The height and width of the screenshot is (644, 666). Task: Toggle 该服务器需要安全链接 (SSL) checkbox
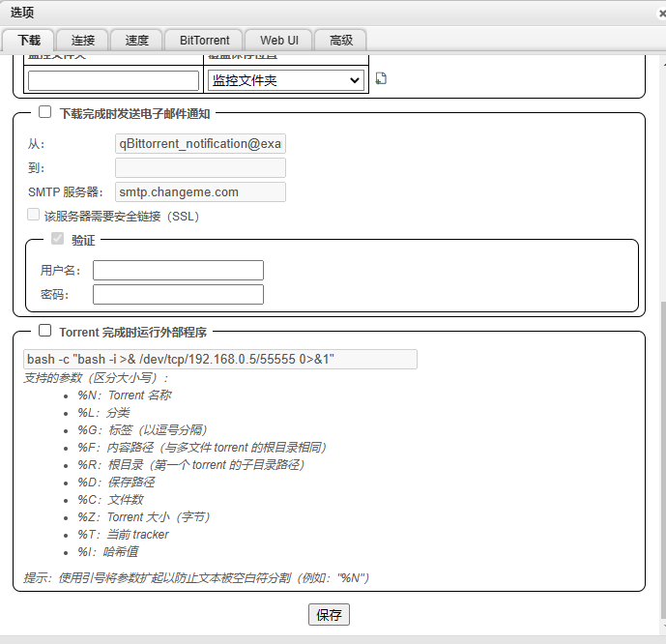click(x=33, y=215)
